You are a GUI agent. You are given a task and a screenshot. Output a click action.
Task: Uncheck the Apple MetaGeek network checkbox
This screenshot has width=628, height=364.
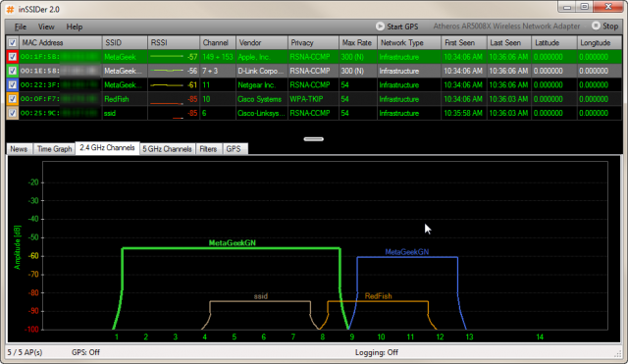[13, 57]
